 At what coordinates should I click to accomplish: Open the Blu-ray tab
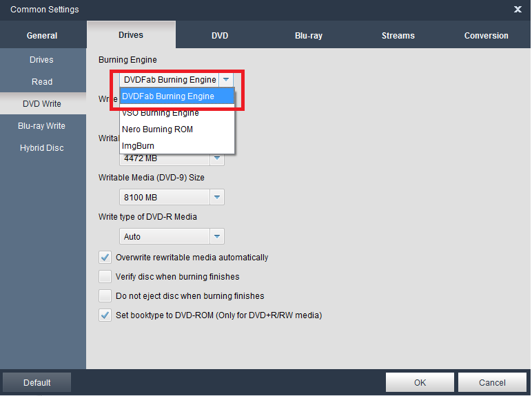coord(309,35)
